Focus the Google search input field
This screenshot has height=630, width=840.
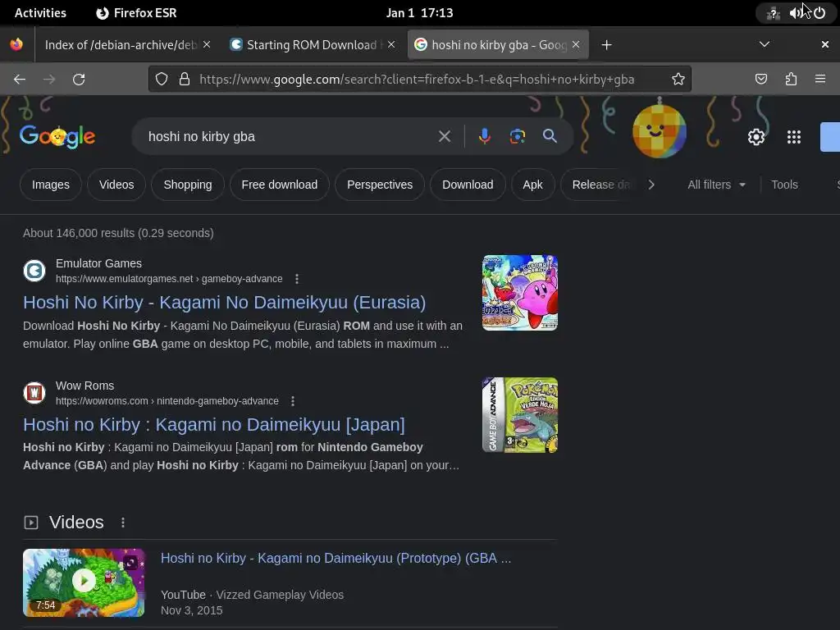(x=290, y=137)
